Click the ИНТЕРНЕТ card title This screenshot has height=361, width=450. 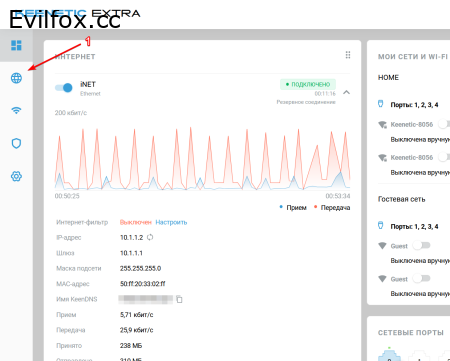click(75, 57)
